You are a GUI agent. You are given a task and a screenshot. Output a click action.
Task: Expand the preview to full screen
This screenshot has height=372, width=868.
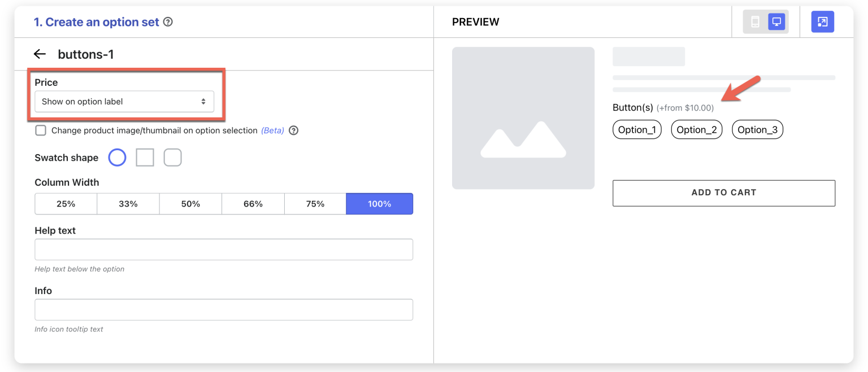tap(822, 21)
